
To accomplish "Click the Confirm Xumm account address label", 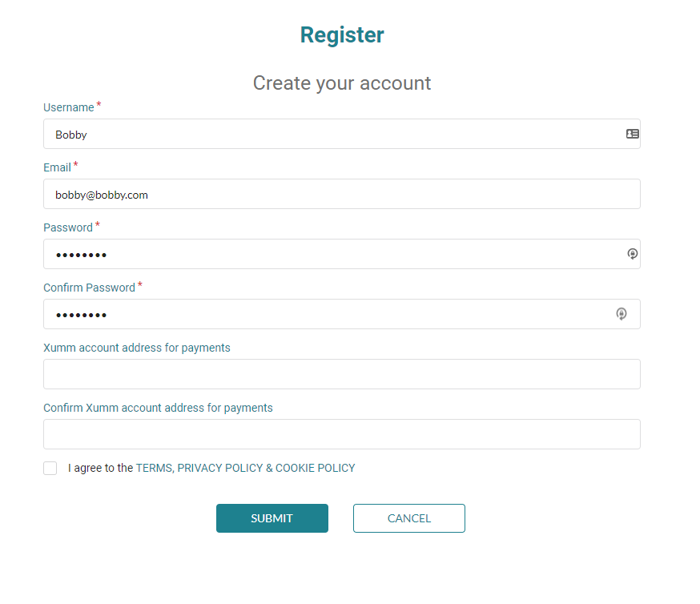I will [158, 408].
